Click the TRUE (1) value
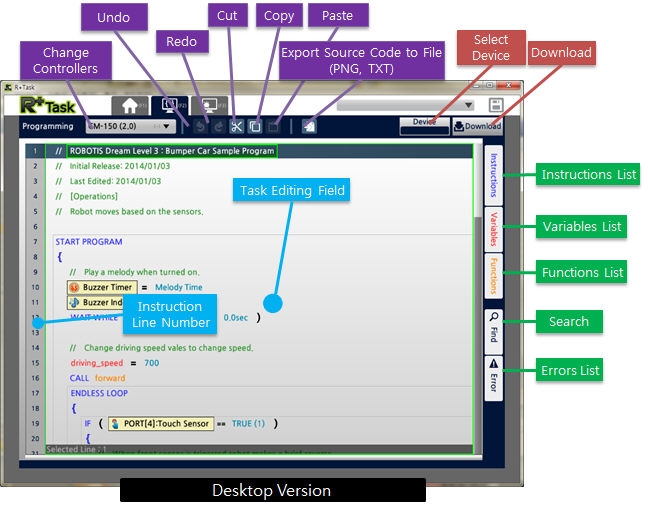Image resolution: width=648 pixels, height=510 pixels. click(248, 424)
